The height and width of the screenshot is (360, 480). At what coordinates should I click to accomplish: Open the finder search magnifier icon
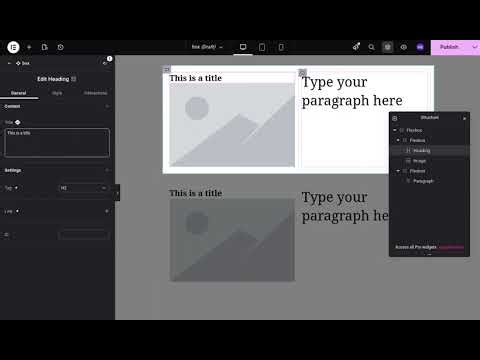(x=371, y=47)
